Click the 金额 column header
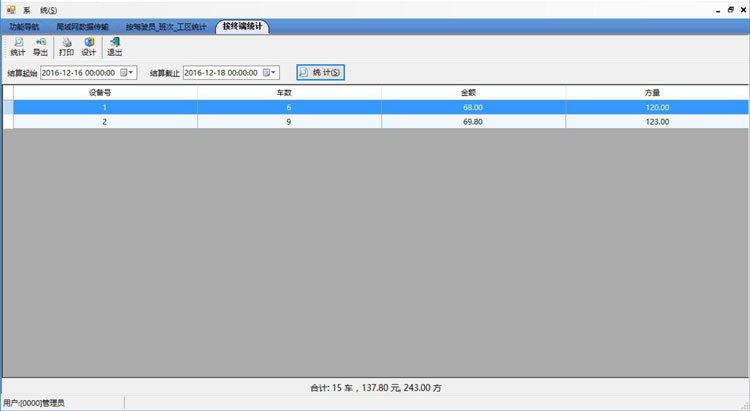The height and width of the screenshot is (411, 750). click(x=473, y=92)
